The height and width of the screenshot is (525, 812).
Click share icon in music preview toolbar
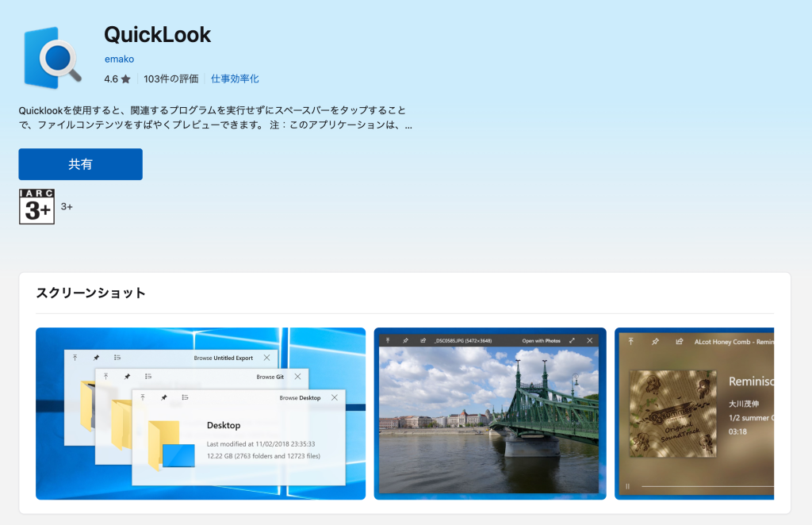680,342
